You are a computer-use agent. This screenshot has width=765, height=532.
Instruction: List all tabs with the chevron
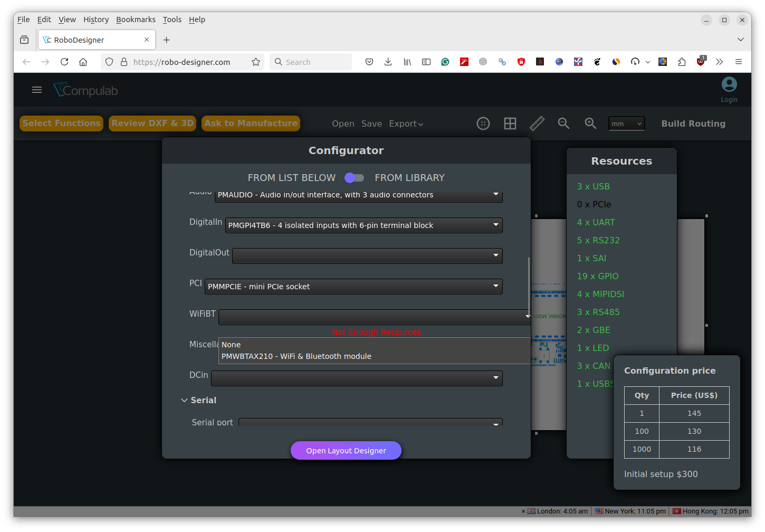coord(741,40)
